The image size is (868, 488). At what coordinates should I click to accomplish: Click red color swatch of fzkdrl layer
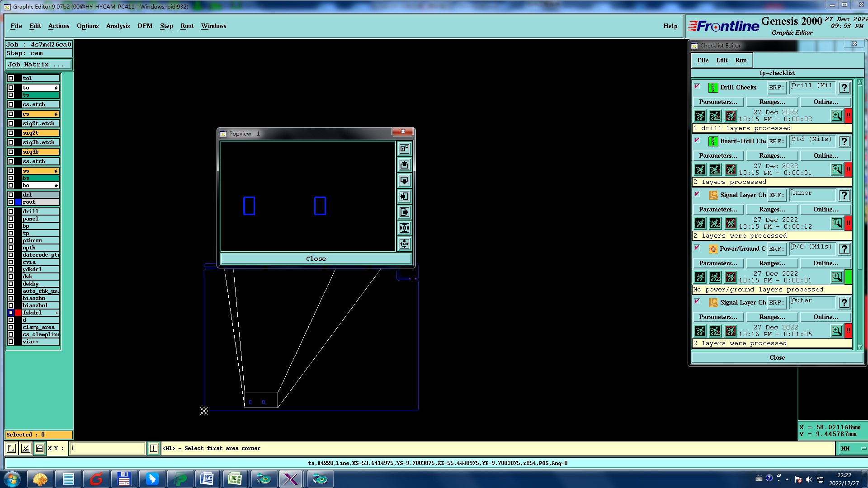pos(18,313)
